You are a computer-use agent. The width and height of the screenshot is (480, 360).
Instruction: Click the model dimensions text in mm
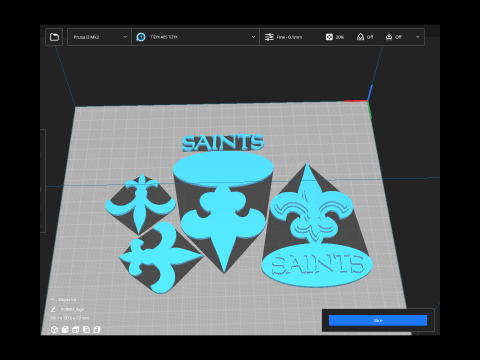point(69,318)
